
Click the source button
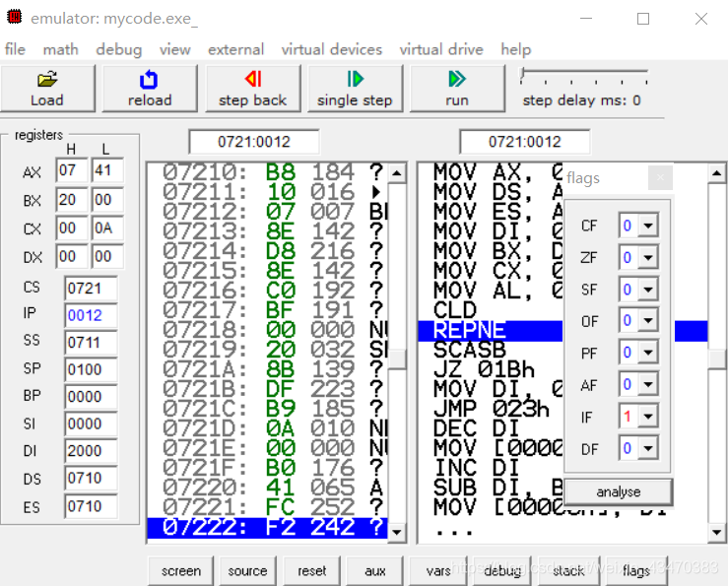[247, 570]
